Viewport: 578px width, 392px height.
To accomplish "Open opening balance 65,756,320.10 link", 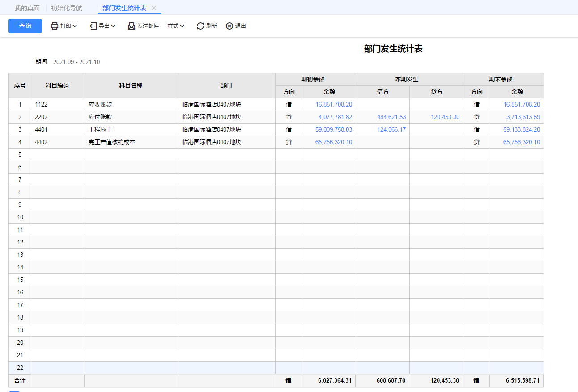I will [x=334, y=142].
